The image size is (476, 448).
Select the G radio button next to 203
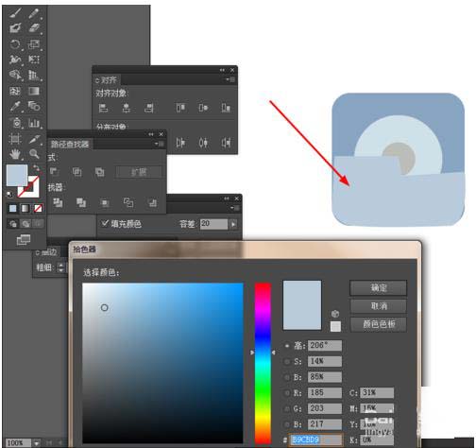(287, 408)
